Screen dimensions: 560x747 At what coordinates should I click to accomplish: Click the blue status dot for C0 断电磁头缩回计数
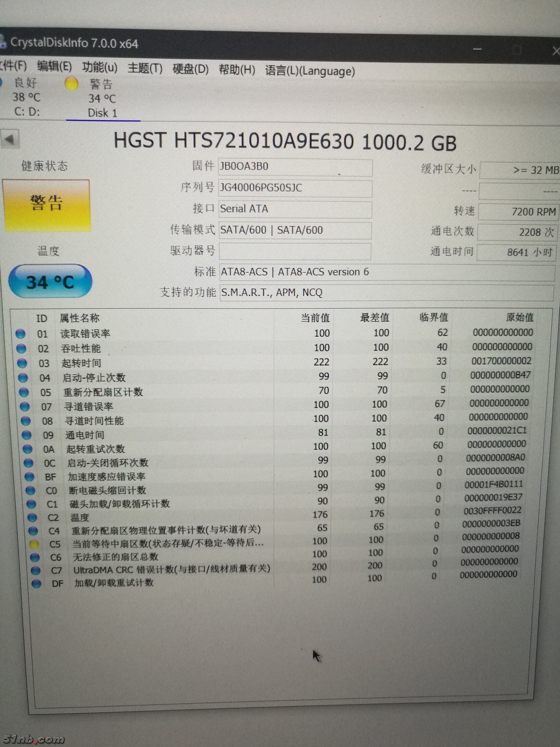(30, 491)
